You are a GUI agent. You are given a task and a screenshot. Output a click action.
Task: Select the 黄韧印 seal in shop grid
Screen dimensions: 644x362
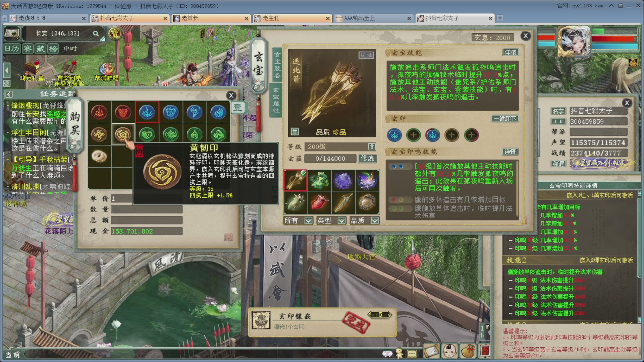click(123, 134)
